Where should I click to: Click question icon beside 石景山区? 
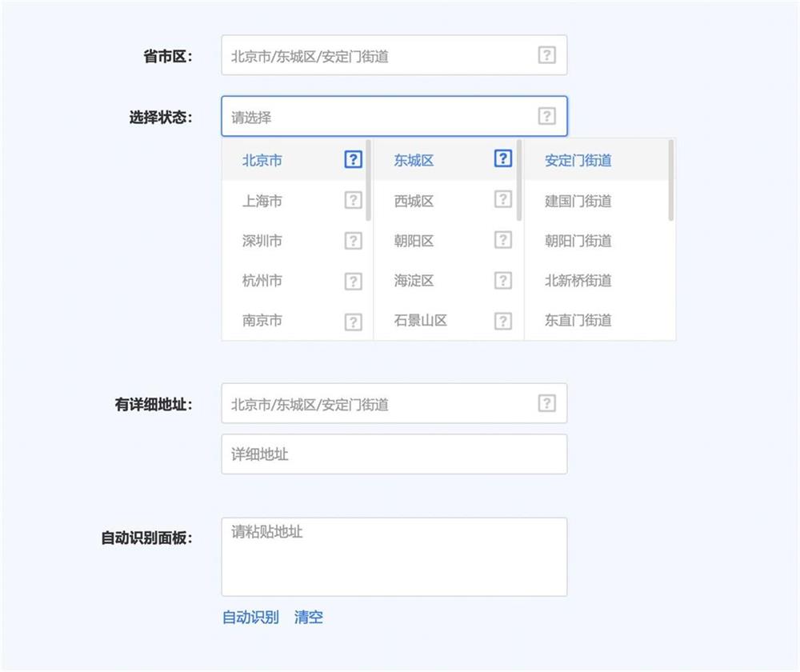click(x=502, y=321)
